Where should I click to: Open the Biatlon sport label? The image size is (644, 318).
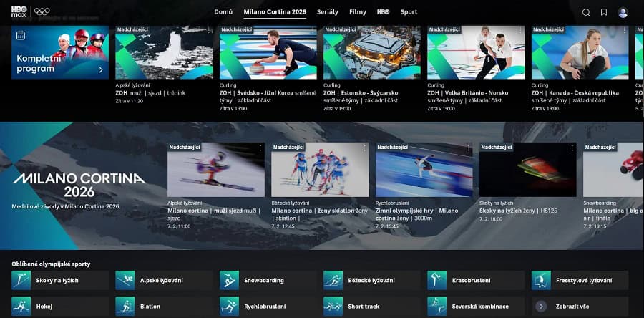[x=150, y=307]
